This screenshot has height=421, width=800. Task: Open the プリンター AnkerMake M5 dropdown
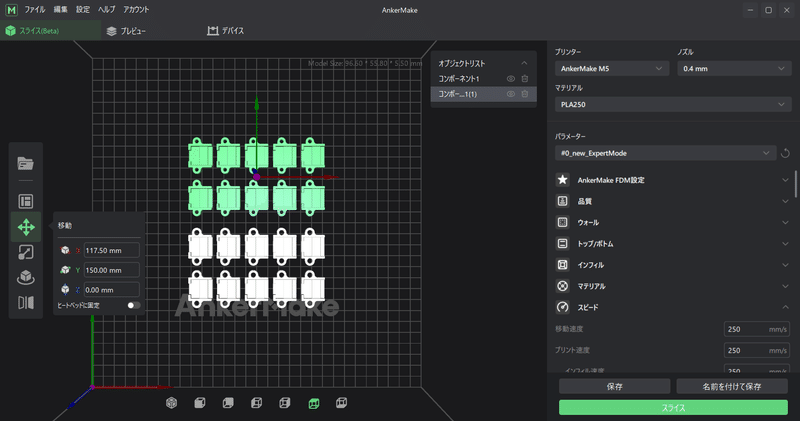click(x=612, y=68)
